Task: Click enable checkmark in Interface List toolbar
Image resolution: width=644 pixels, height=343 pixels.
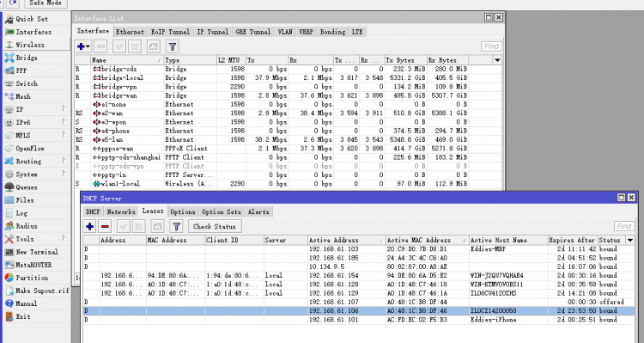Action: point(119,46)
